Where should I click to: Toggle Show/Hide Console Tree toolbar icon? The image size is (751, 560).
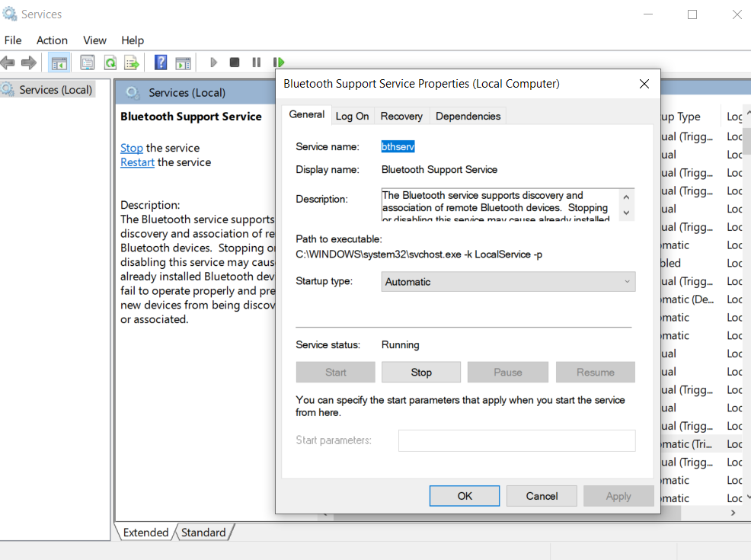pyautogui.click(x=59, y=62)
